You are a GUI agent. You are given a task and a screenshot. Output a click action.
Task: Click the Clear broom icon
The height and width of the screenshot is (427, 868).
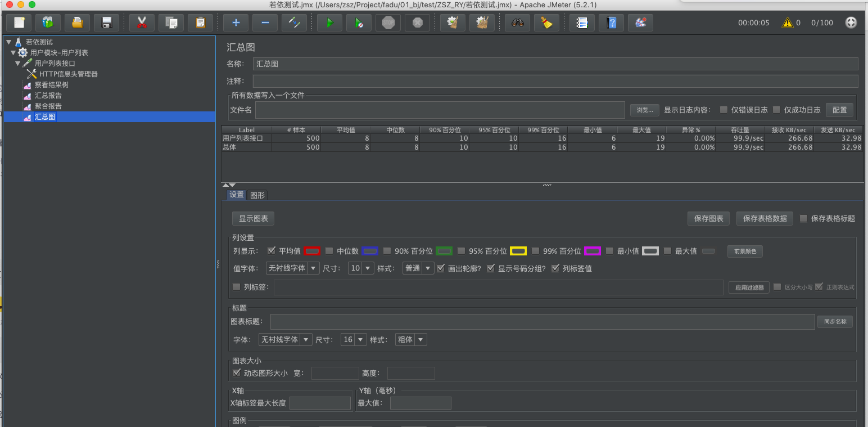[453, 23]
